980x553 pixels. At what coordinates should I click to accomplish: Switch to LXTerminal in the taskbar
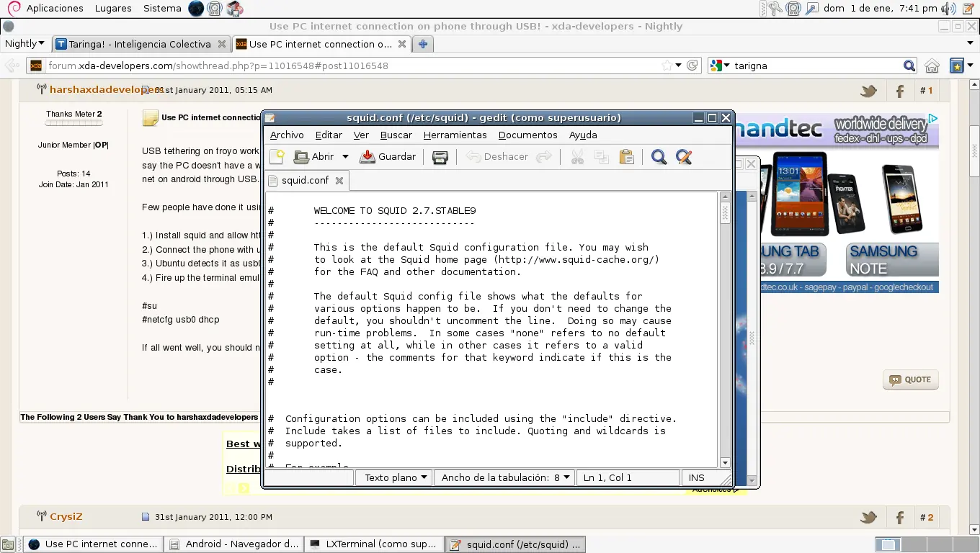click(x=373, y=544)
